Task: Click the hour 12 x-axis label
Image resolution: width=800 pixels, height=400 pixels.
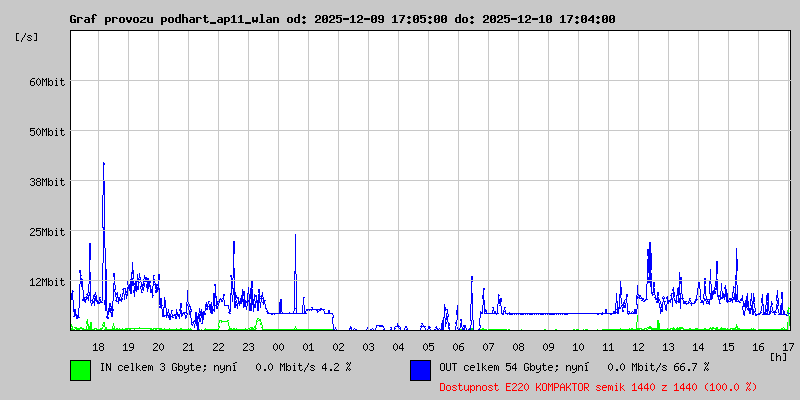Action: [x=638, y=347]
